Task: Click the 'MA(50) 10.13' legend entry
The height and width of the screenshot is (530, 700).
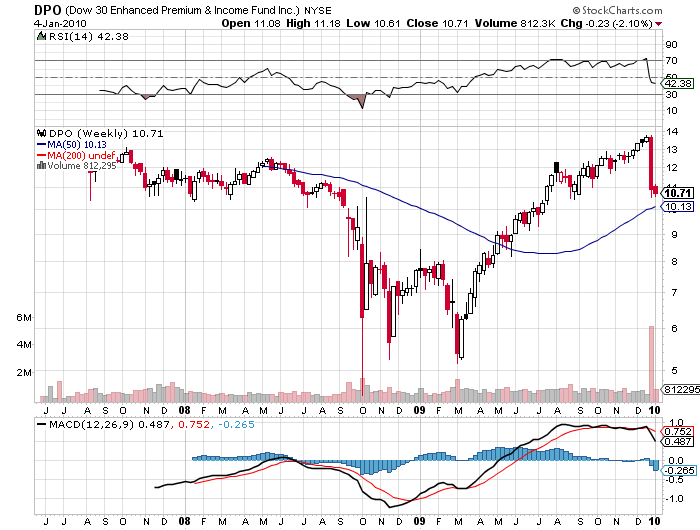Action: pos(77,144)
